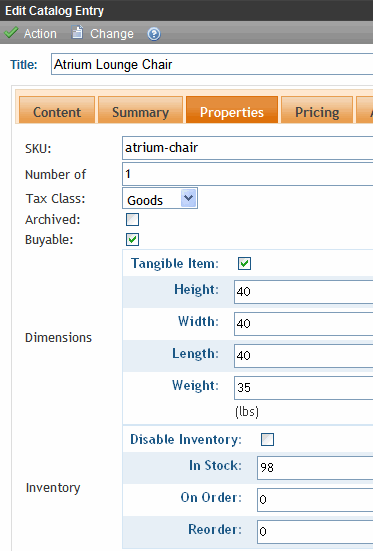
Task: Select the Weight input box
Action: point(303,388)
